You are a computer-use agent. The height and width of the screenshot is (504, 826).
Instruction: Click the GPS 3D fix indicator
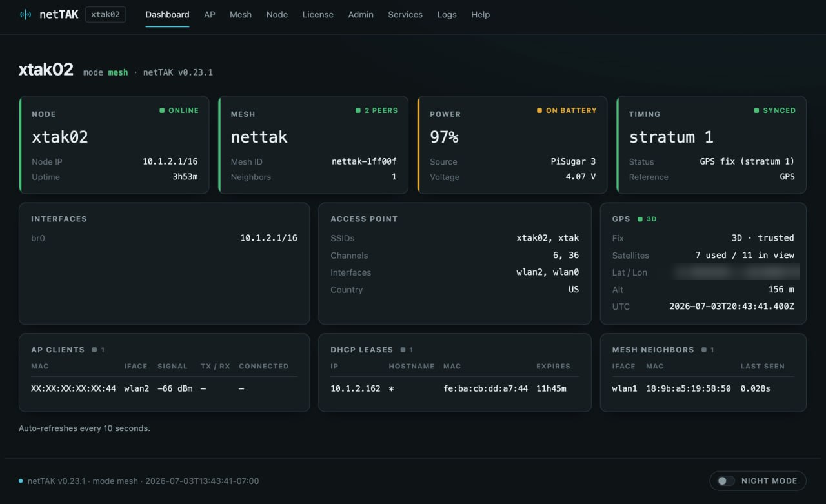[647, 219]
